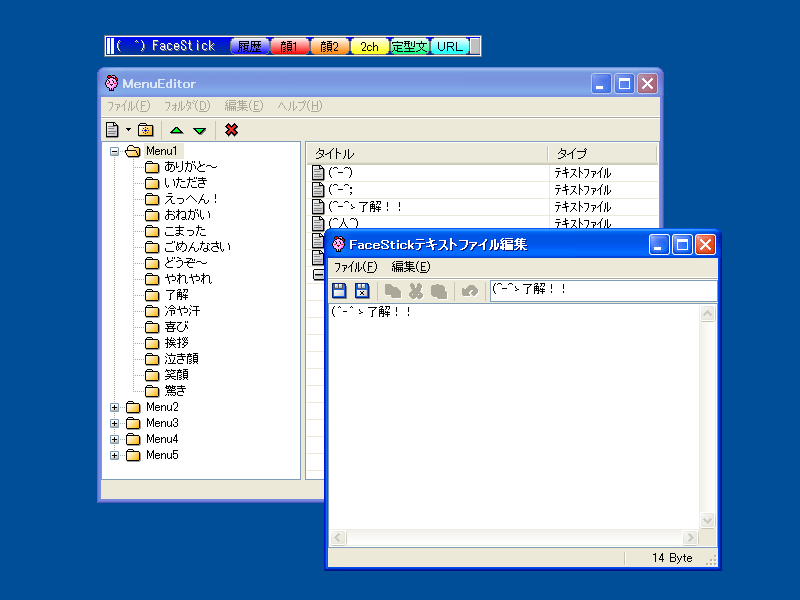Select the (^-^)ゞ了解！！ row in the file list

[484, 207]
